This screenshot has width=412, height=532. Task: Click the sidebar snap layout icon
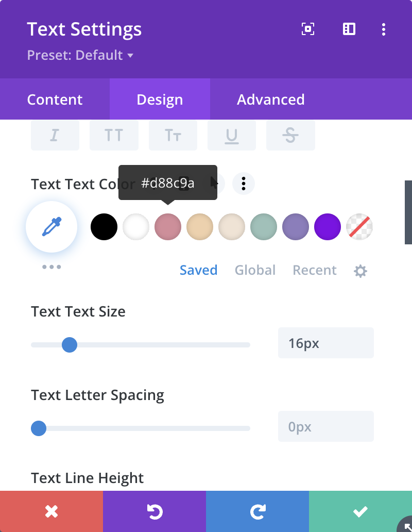349,29
